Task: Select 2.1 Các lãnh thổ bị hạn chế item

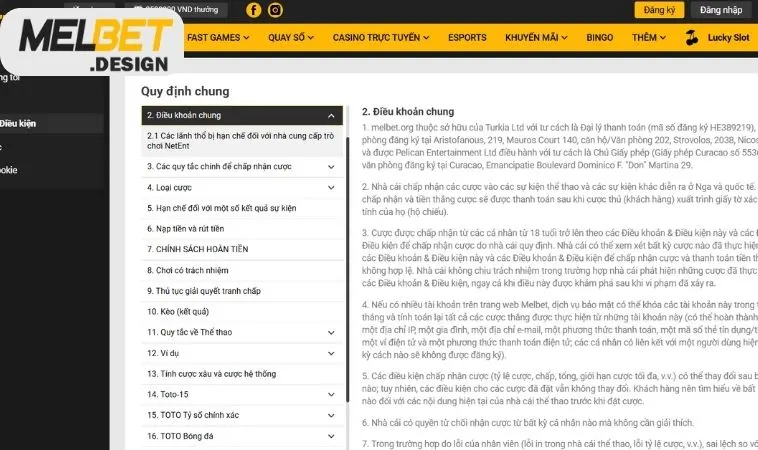Action: coord(242,141)
